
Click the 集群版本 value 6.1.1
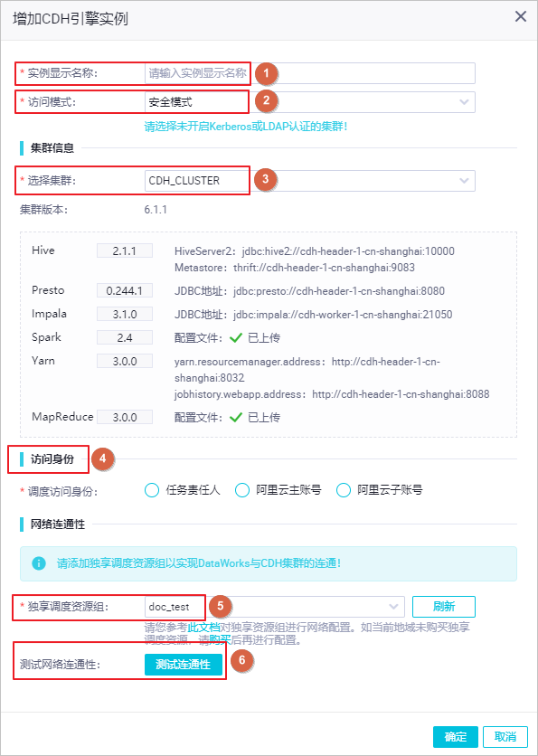(156, 210)
